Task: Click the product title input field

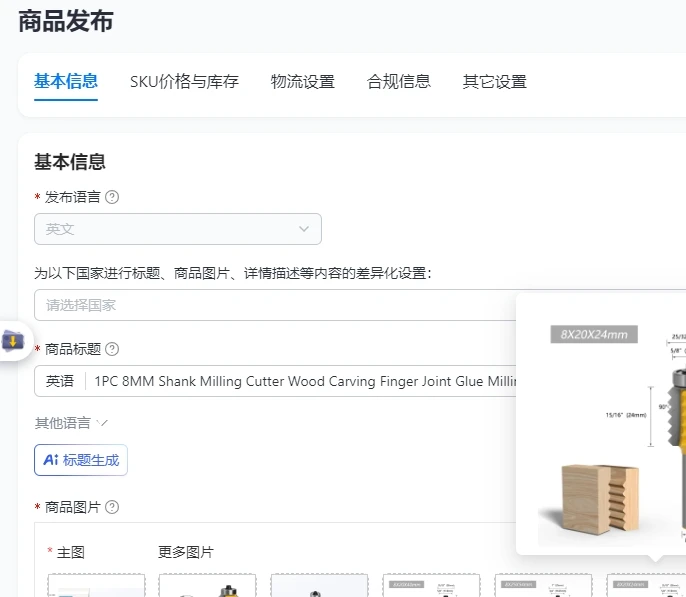Action: pyautogui.click(x=304, y=381)
